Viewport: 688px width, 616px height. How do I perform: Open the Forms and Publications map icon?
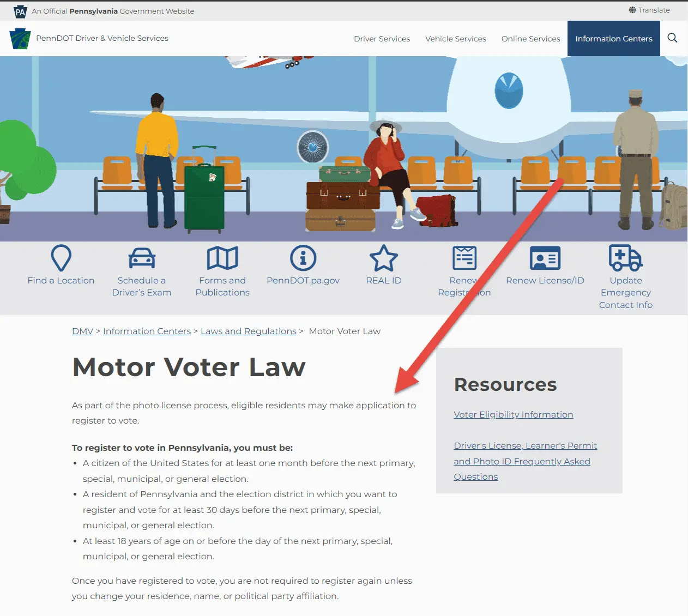click(x=222, y=258)
